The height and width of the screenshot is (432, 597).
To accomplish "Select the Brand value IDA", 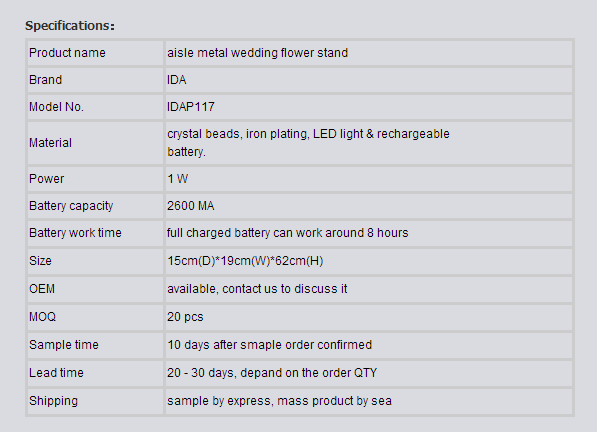I will (x=177, y=80).
